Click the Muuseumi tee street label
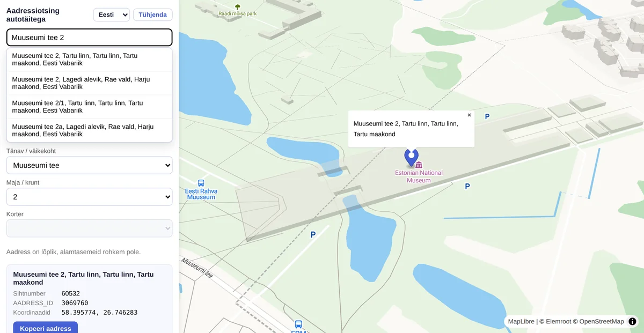The width and height of the screenshot is (644, 333). tap(197, 268)
